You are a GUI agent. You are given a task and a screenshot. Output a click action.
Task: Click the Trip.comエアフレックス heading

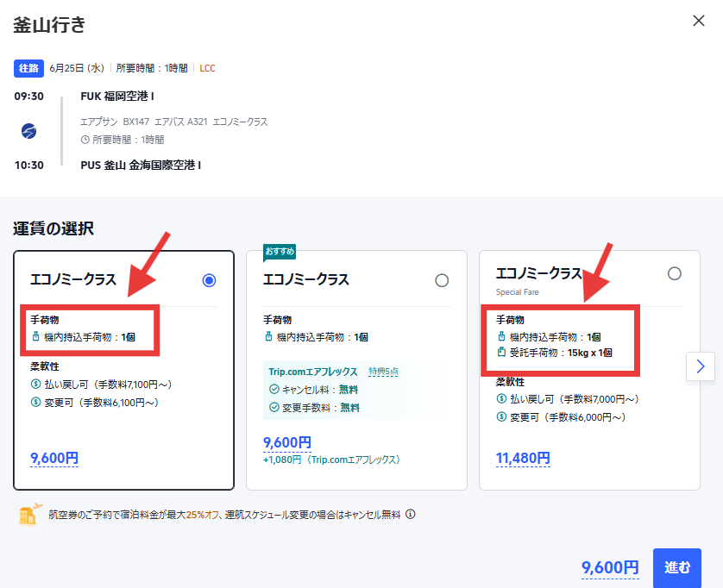pyautogui.click(x=313, y=372)
